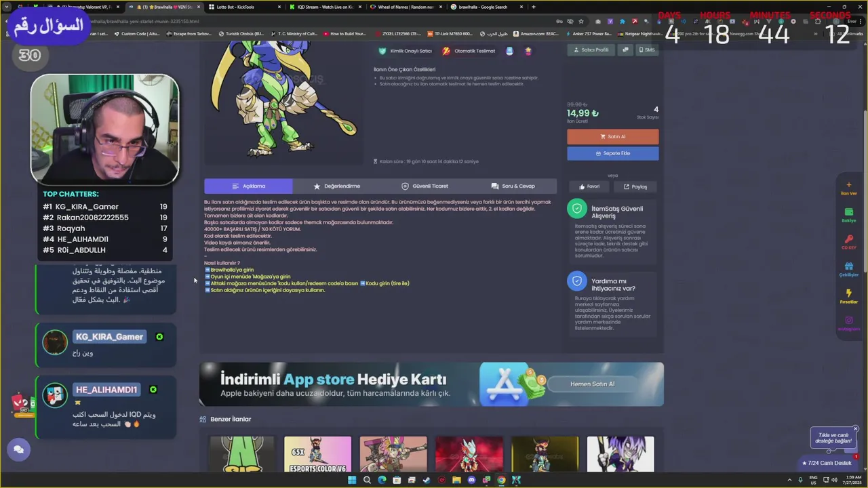Viewport: 868px width, 488px height.
Task: Open the first green similar listing thumbnail
Action: [242, 454]
